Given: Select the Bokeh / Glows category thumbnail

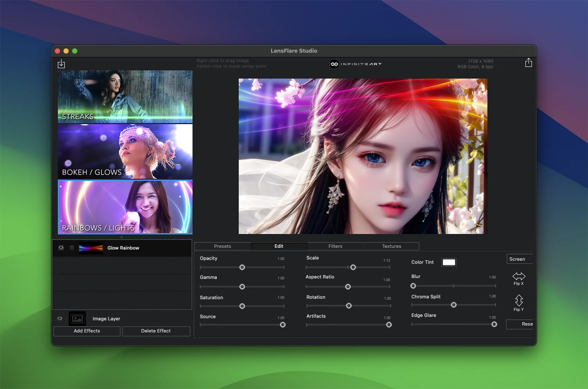Looking at the screenshot, I should pos(125,151).
